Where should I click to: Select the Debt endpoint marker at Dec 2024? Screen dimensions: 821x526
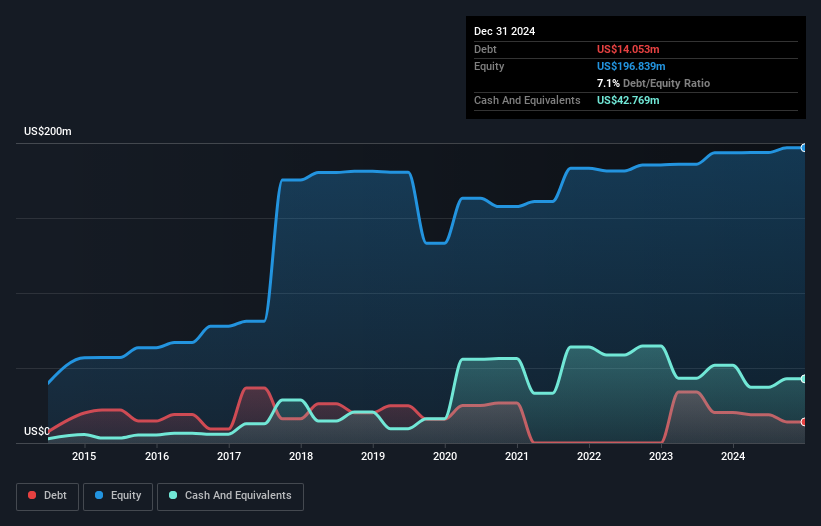(804, 422)
